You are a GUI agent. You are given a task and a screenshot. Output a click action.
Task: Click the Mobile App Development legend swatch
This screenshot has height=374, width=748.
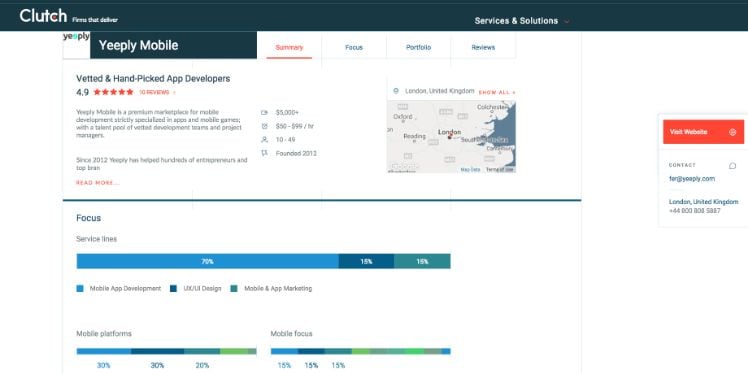[x=80, y=289]
